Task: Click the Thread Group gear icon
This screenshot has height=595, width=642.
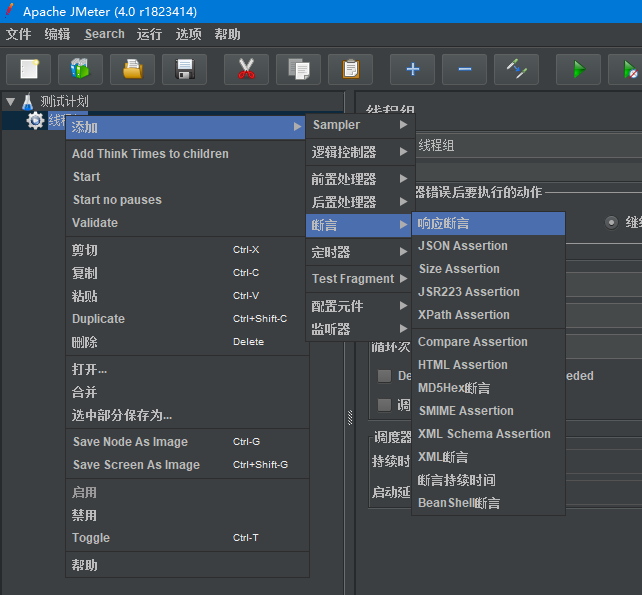Action: tap(35, 120)
